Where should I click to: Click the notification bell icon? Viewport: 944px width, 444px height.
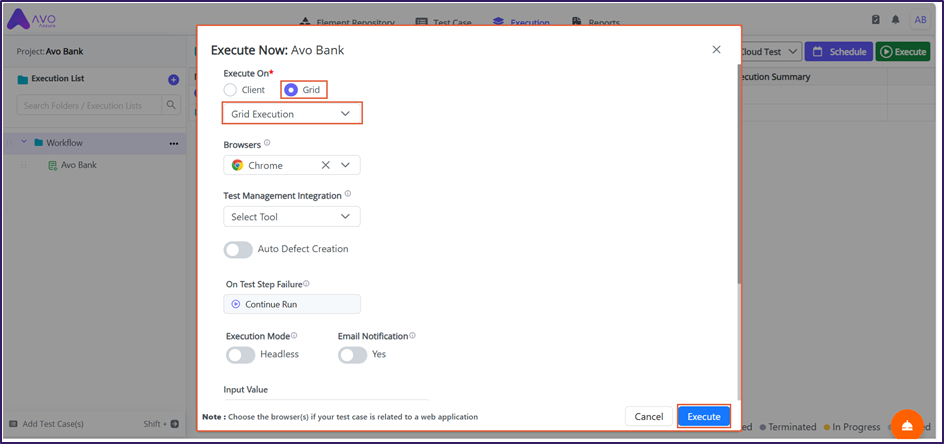pyautogui.click(x=895, y=20)
